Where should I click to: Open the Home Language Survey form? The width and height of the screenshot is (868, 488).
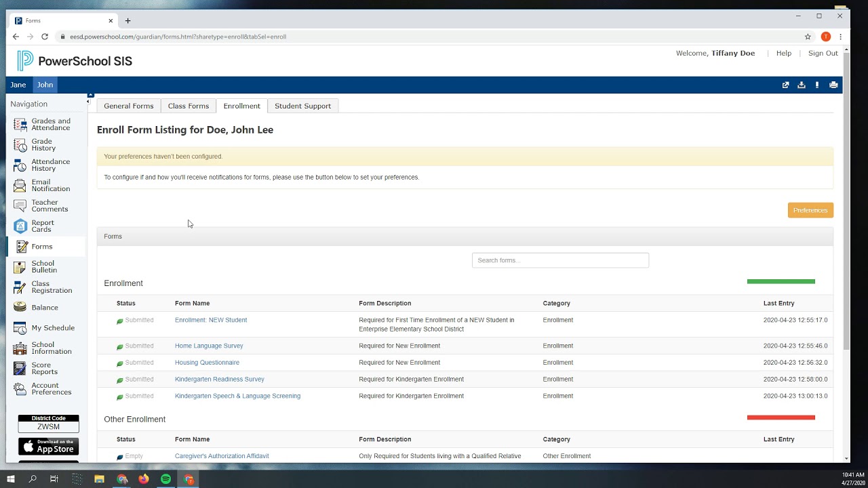[x=209, y=346]
